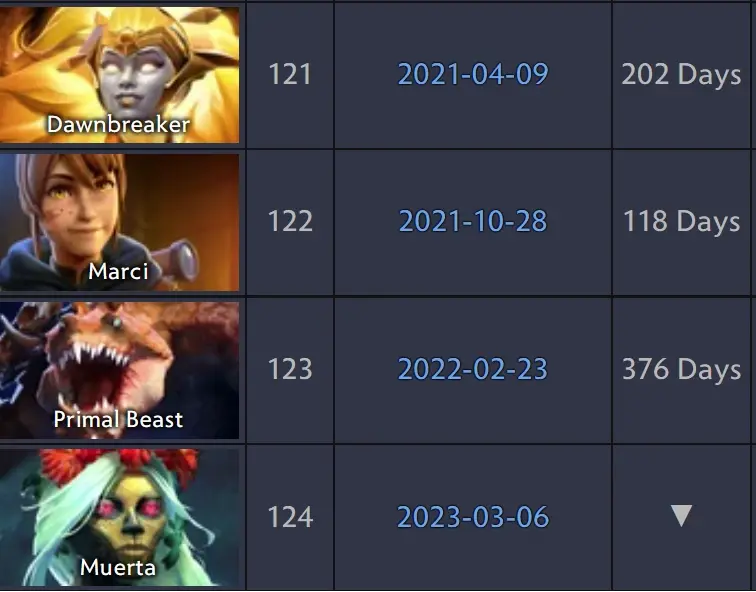Open the Dawnbreaker hero portrait

pyautogui.click(x=119, y=75)
